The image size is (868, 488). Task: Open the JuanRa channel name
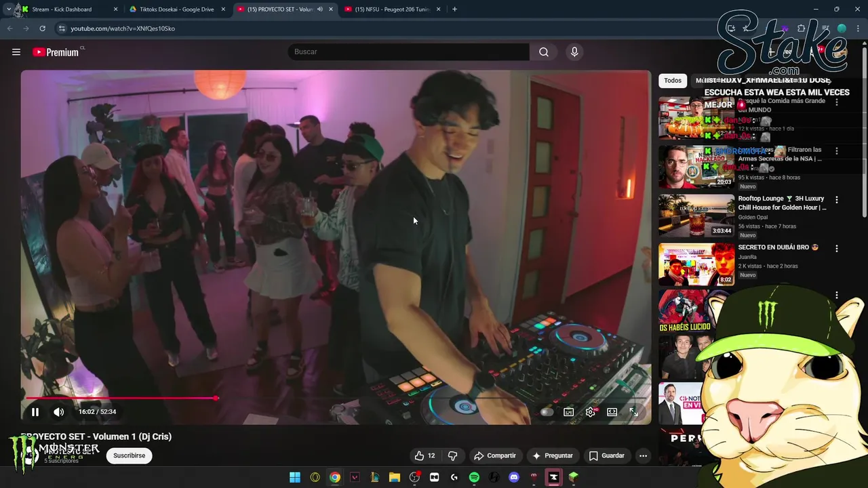747,258
